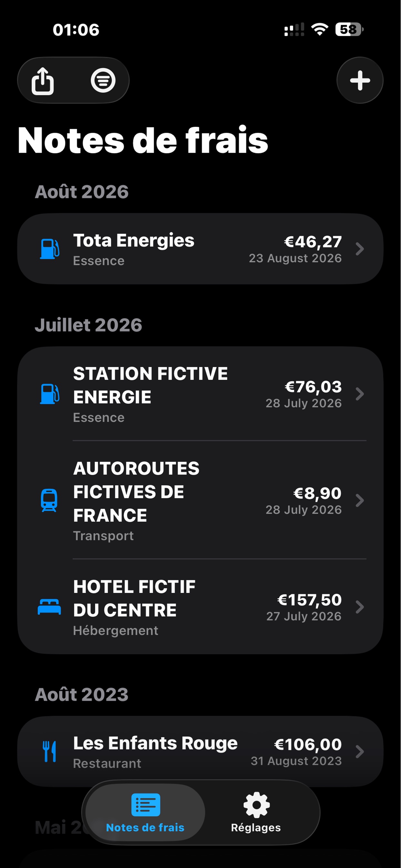Open Autoroutes Fictives de France chevron
This screenshot has height=868, width=401.
tap(360, 501)
